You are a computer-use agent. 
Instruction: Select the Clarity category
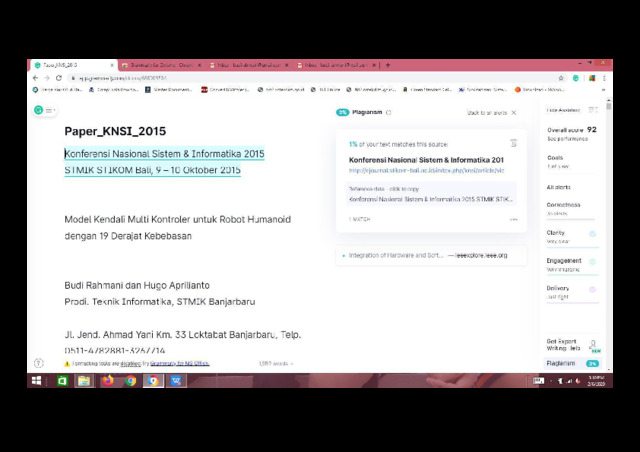click(572, 237)
